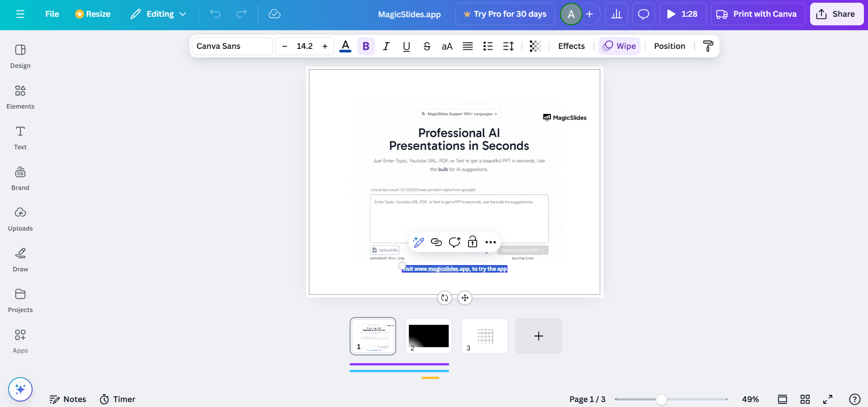This screenshot has width=868, height=407.
Task: Open the Brand panel
Action: coord(20,178)
